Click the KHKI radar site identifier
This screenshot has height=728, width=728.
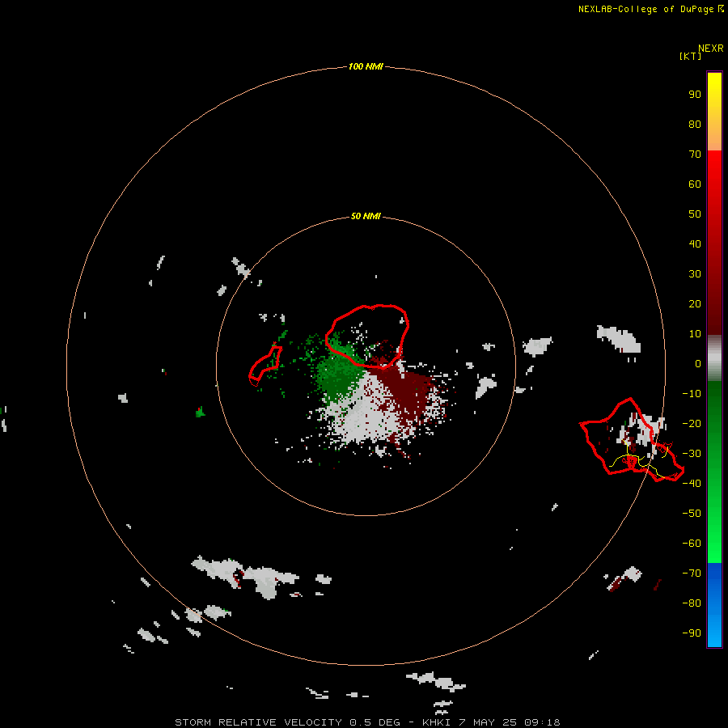click(437, 722)
